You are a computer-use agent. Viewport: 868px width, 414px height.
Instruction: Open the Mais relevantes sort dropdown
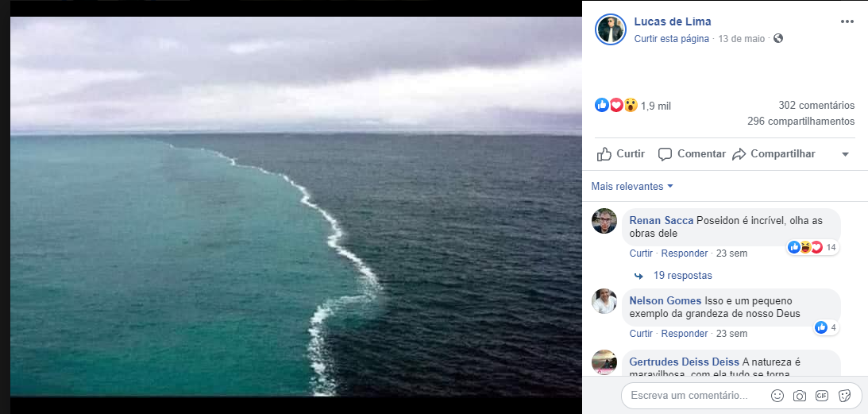(x=632, y=187)
